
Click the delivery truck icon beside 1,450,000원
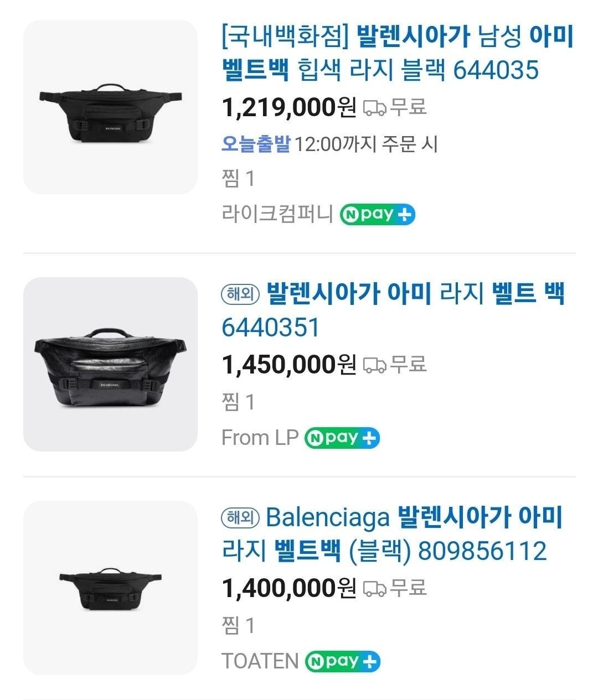tap(374, 365)
